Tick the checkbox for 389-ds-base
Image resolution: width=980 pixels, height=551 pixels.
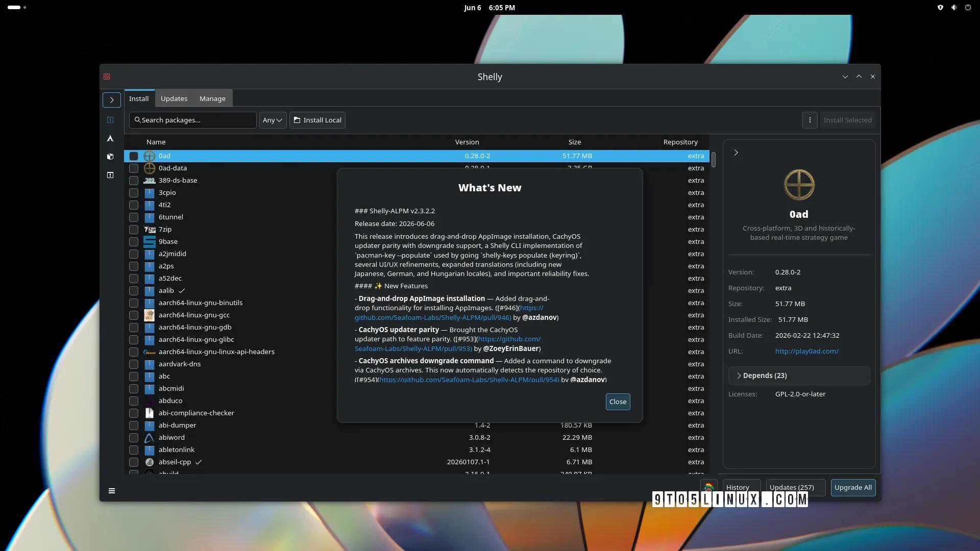point(134,180)
